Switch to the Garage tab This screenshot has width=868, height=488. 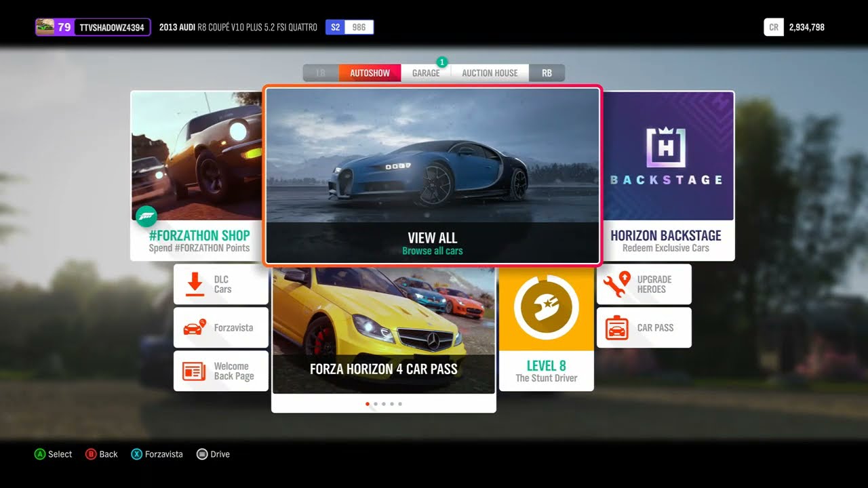point(426,73)
